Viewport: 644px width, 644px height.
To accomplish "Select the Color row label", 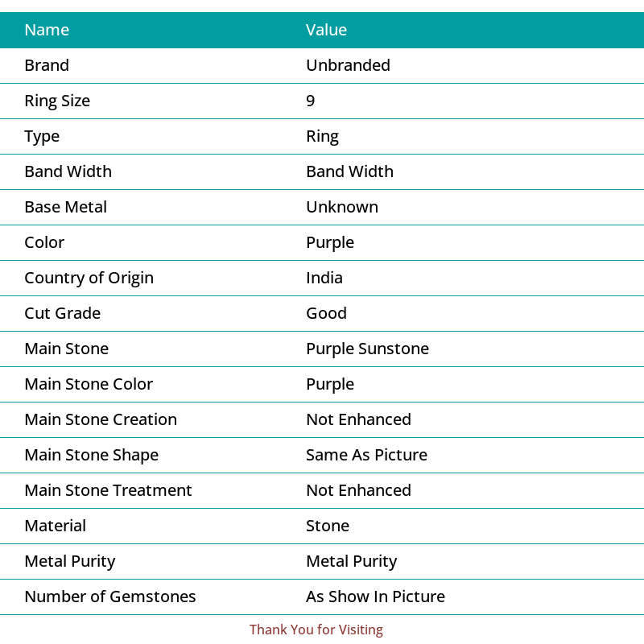I will pos(44,242).
